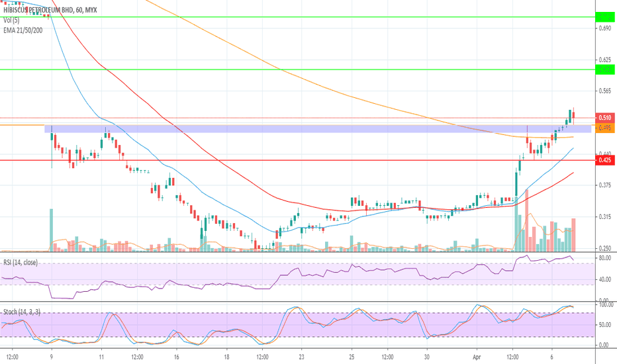Click the HIBISCUS PETROLEUM BHD, 60, MYX title

pyautogui.click(x=50, y=10)
